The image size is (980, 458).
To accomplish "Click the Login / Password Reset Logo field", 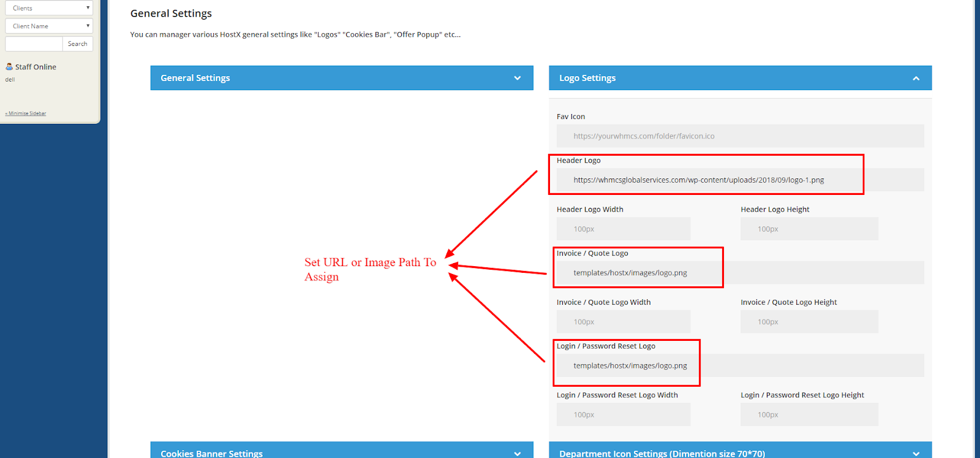I will pyautogui.click(x=740, y=365).
